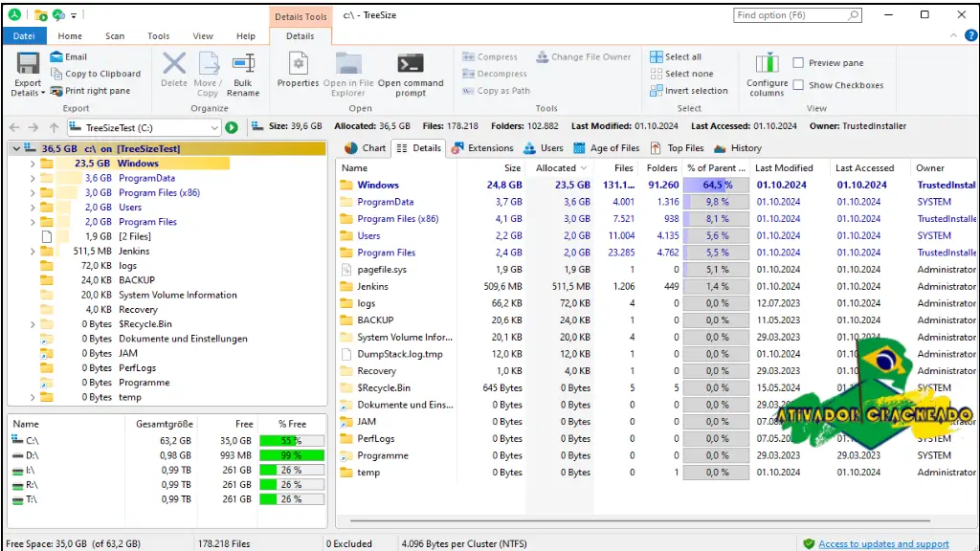Click the Decompress command

pyautogui.click(x=495, y=74)
